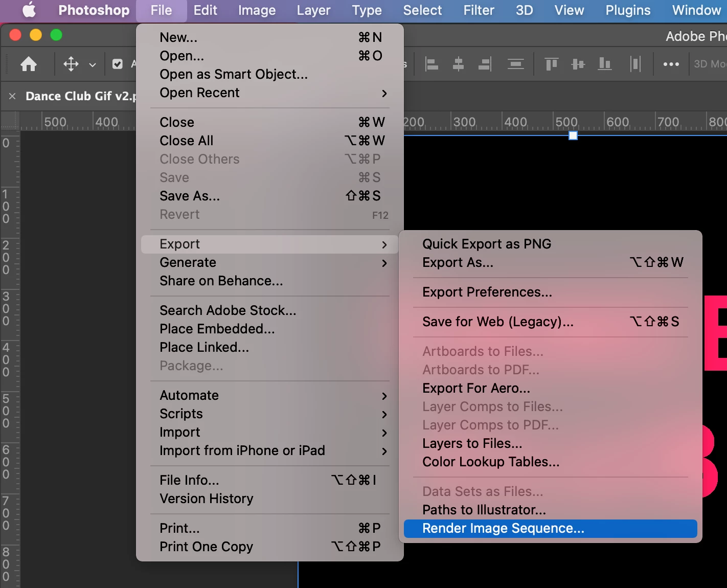Open the three-dots align options

[x=671, y=64]
